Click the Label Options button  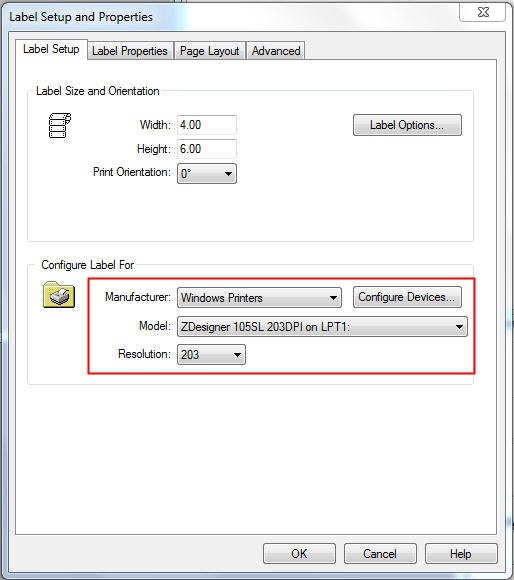click(x=407, y=125)
